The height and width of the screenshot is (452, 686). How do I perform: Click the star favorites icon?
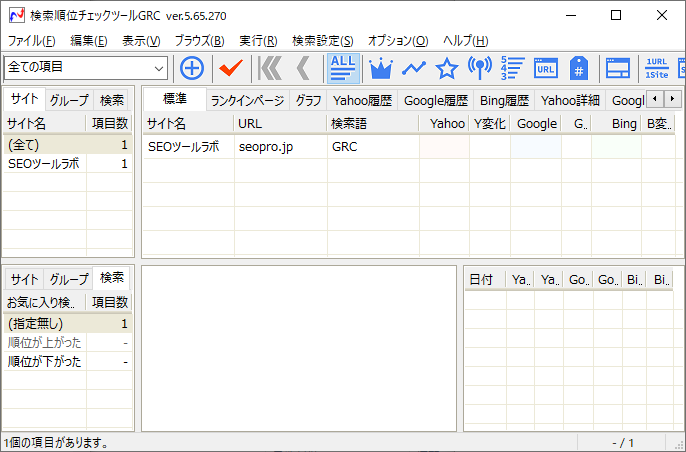click(447, 69)
